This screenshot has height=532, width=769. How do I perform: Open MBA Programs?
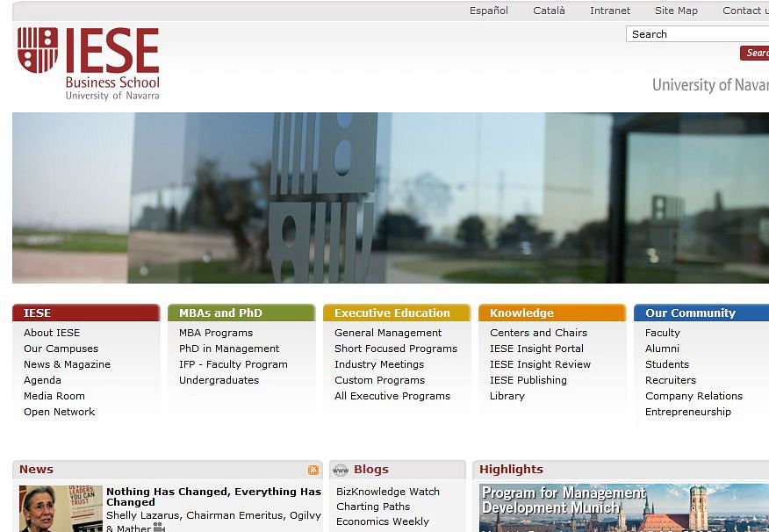click(x=216, y=333)
